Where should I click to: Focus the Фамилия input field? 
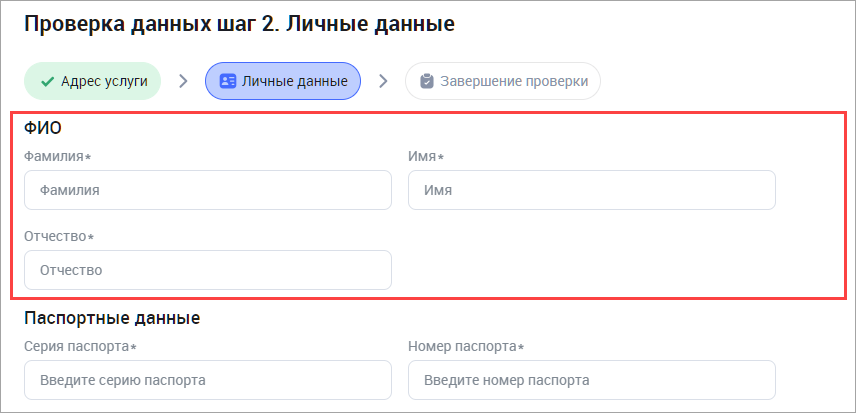coord(207,190)
